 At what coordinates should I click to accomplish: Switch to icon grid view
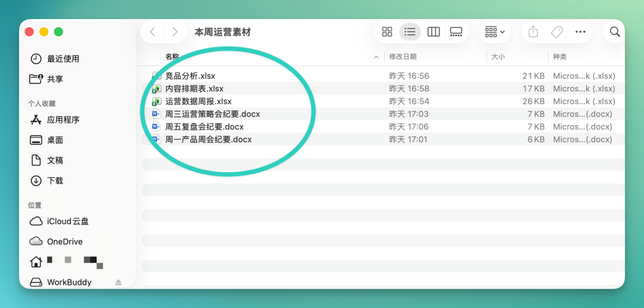click(387, 32)
